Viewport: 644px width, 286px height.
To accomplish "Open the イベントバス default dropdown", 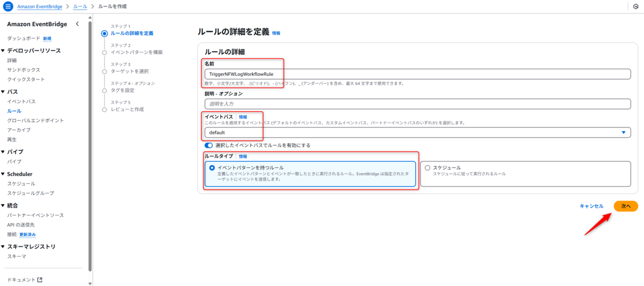I will point(418,132).
